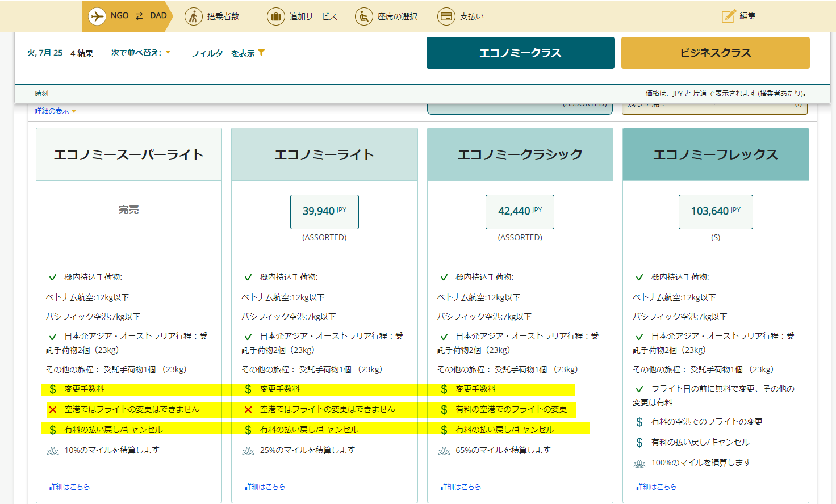Choose the 103,640 JPY Economy Flex fare
The width and height of the screenshot is (836, 504).
(x=716, y=212)
